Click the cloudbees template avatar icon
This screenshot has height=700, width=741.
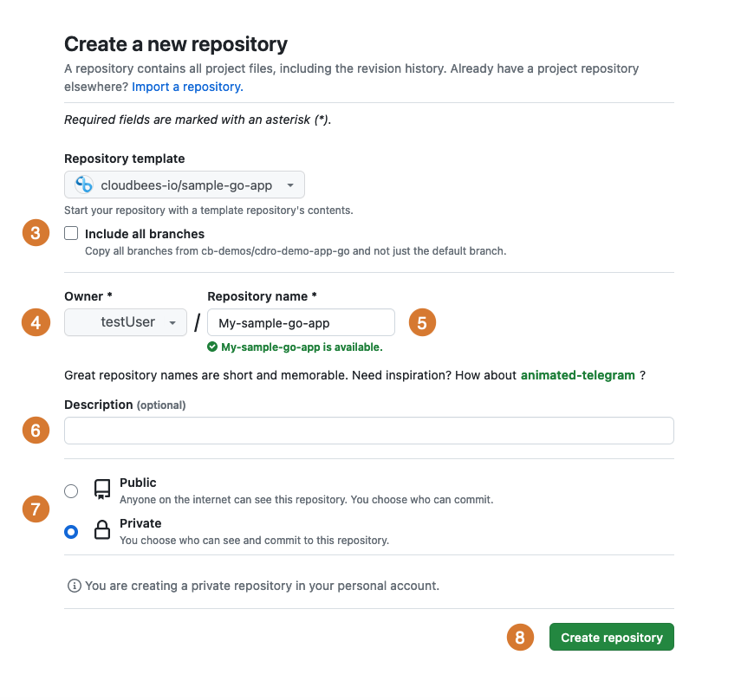[82, 185]
